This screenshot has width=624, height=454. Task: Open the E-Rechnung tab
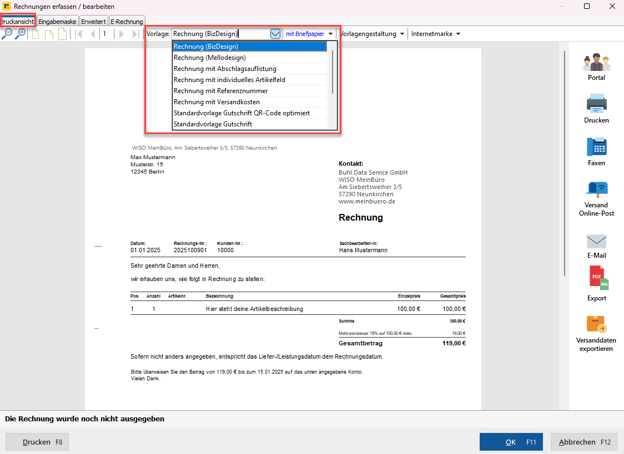click(x=127, y=21)
